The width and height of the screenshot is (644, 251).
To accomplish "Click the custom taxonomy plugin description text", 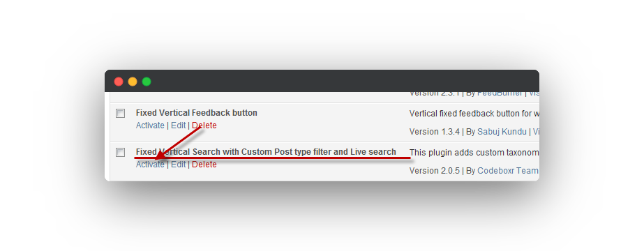I will point(474,153).
